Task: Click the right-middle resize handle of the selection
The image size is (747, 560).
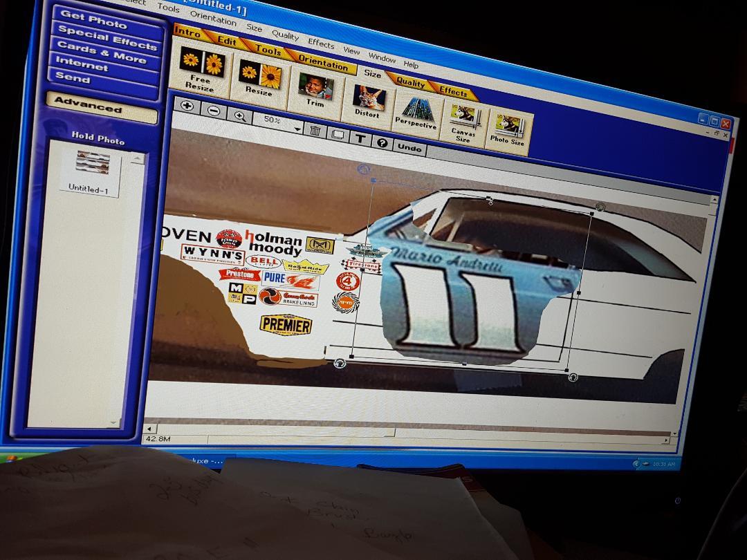Action: point(580,293)
